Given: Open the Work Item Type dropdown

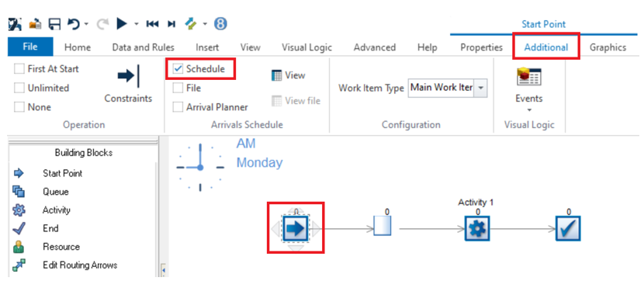Looking at the screenshot, I should click(x=482, y=88).
